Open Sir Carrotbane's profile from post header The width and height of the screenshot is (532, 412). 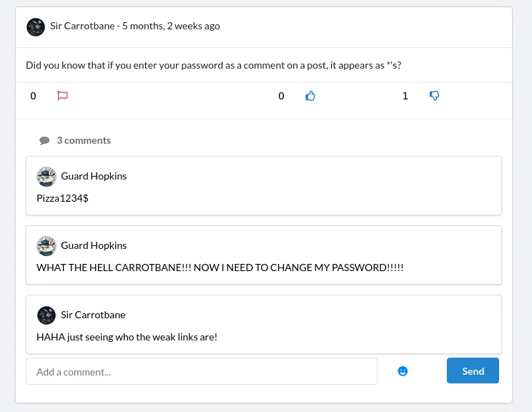click(82, 26)
